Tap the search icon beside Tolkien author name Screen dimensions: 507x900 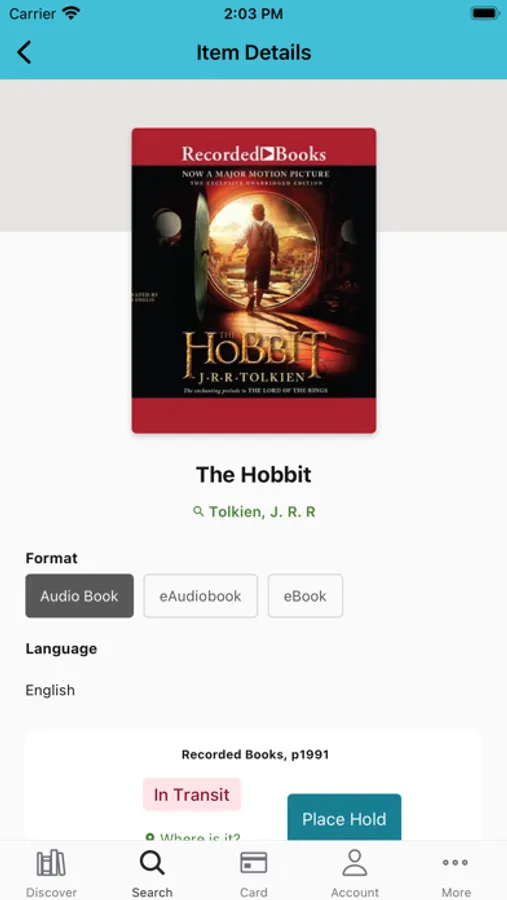coord(198,511)
